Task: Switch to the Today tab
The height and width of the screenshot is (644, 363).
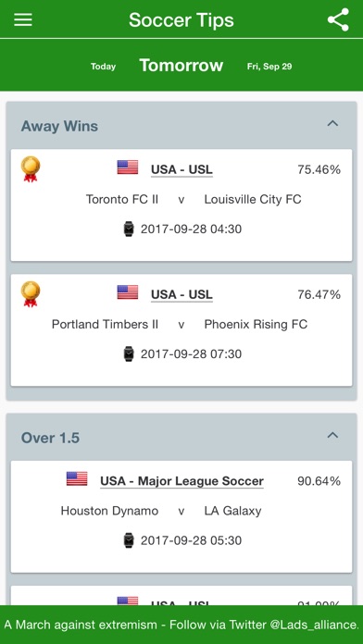Action: point(103,67)
